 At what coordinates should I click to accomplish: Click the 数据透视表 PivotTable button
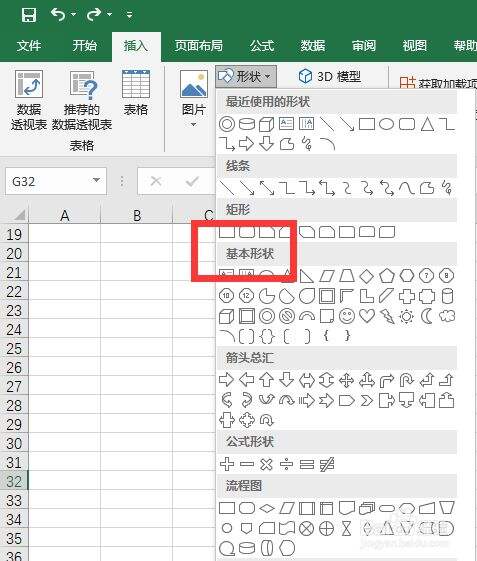[29, 100]
